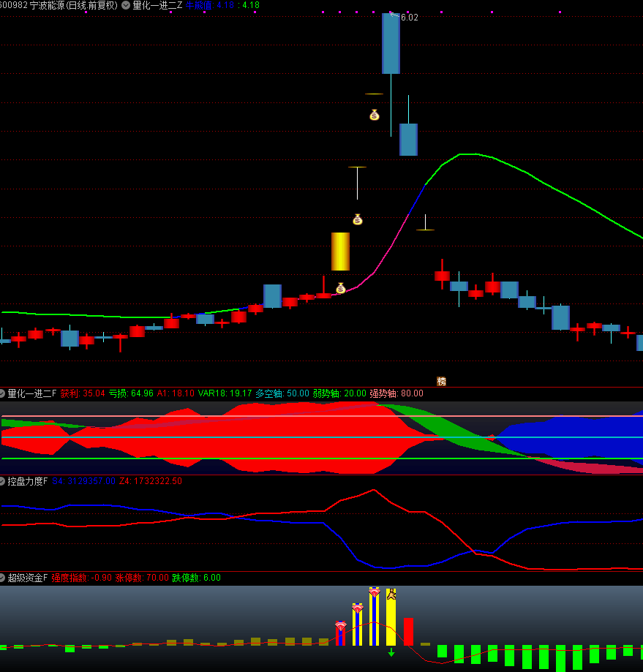Screen dimensions: 643x672
Task: Click the diamond icon on the tallest striped bar
Action: 375,592
